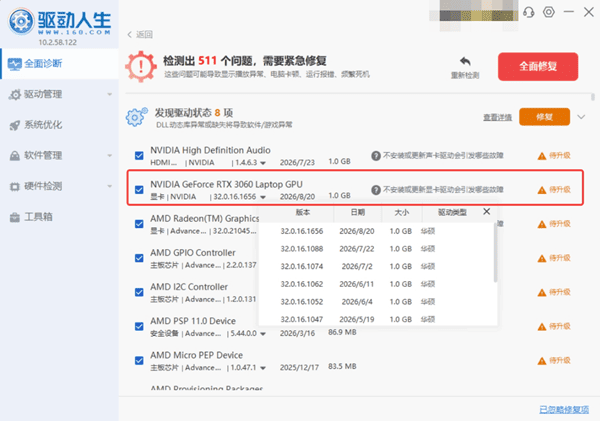Select version 32.0.16.1062 in the popup

click(x=377, y=284)
